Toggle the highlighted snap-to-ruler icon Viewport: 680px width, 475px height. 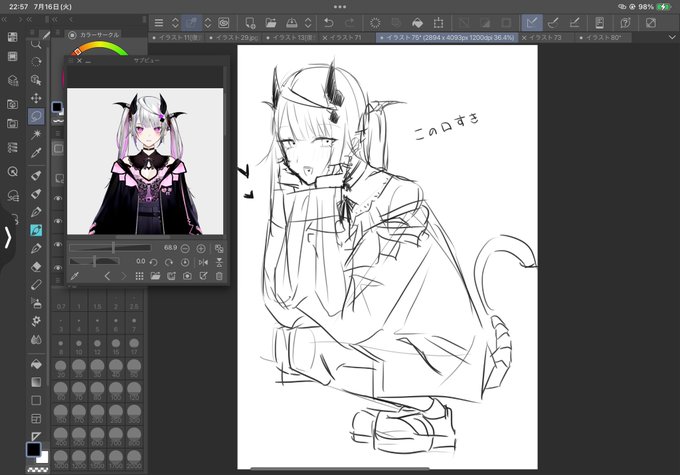point(532,23)
